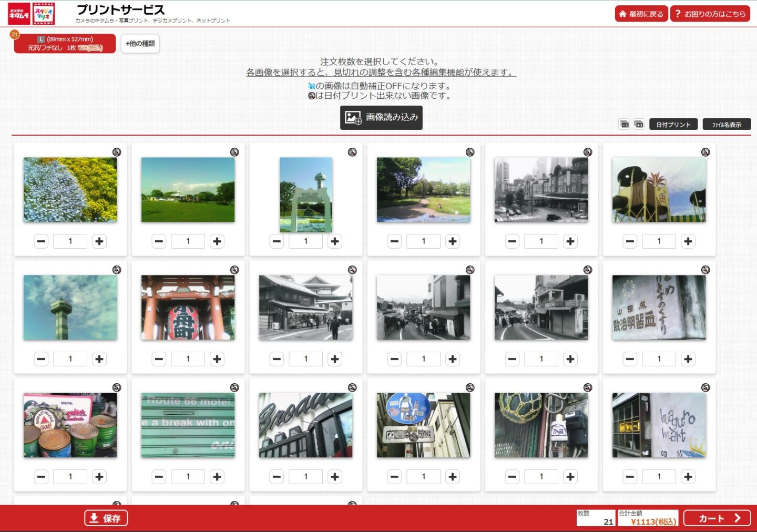Open the portrait tower monument thumbnail

(x=306, y=195)
